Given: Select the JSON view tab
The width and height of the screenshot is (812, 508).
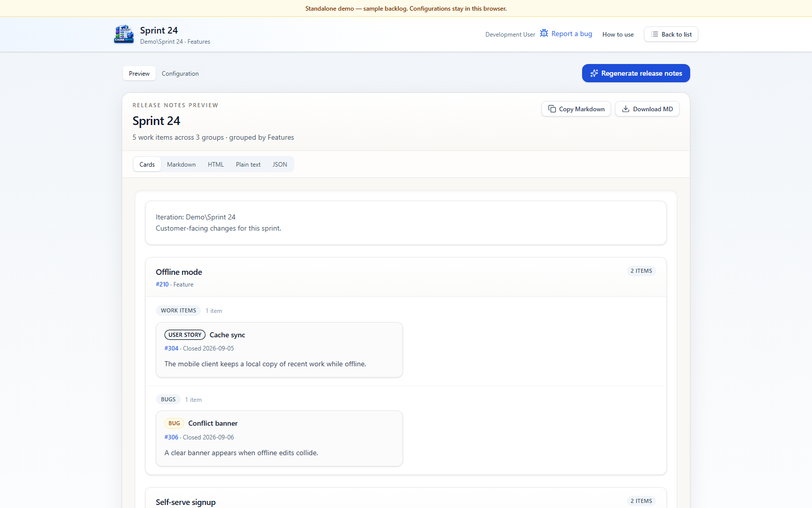Looking at the screenshot, I should pos(280,164).
